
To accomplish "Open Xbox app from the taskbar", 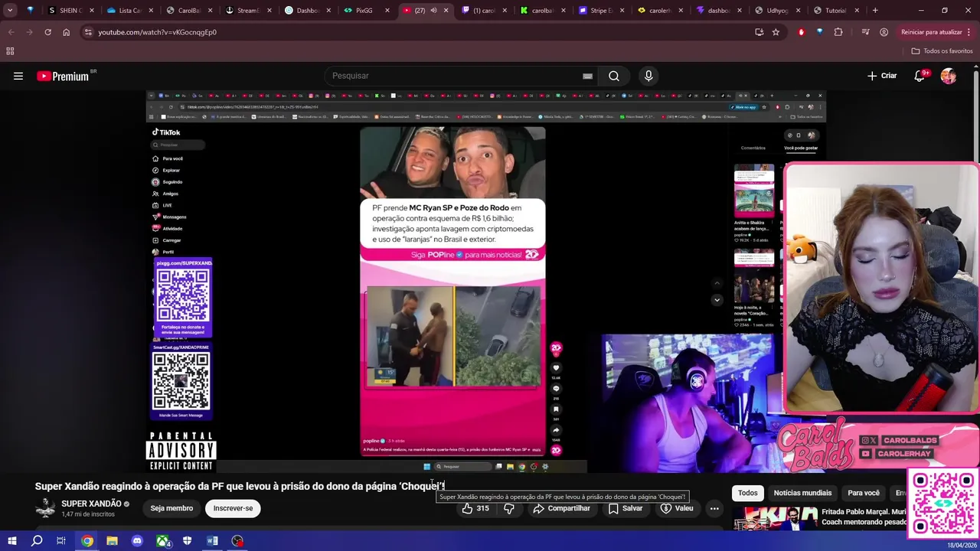I will (162, 541).
